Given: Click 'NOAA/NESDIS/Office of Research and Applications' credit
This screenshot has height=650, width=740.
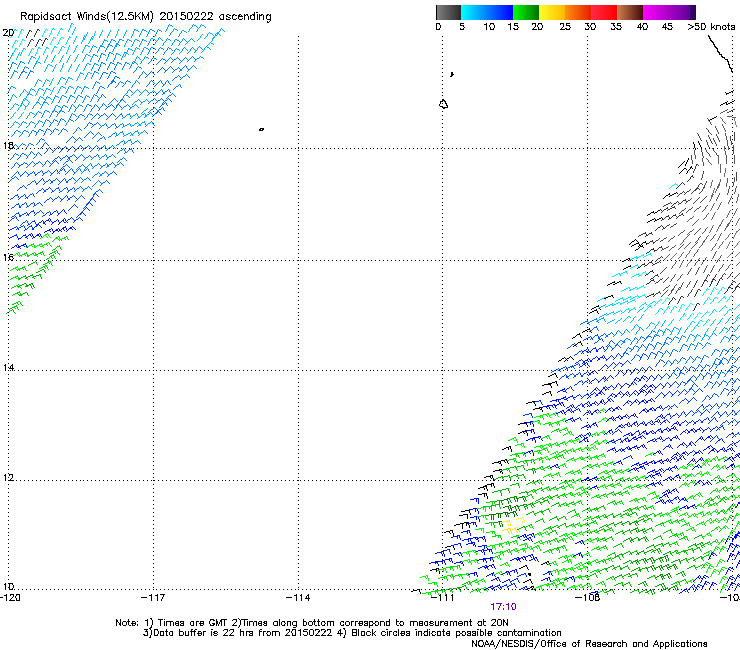Looking at the screenshot, I should [589, 644].
